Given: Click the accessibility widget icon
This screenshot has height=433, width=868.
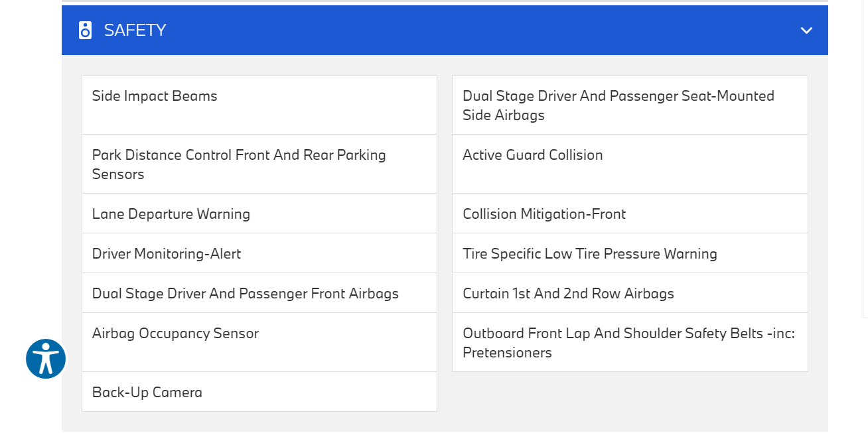Looking at the screenshot, I should (46, 359).
